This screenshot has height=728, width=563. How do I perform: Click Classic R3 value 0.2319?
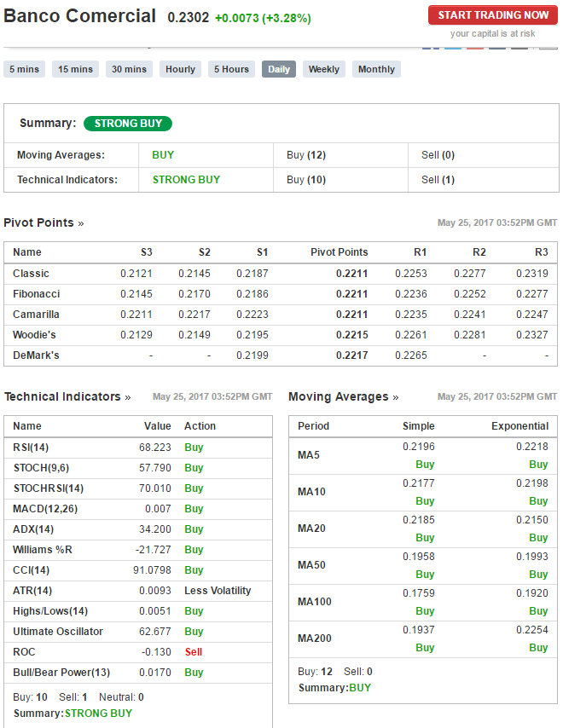click(532, 274)
